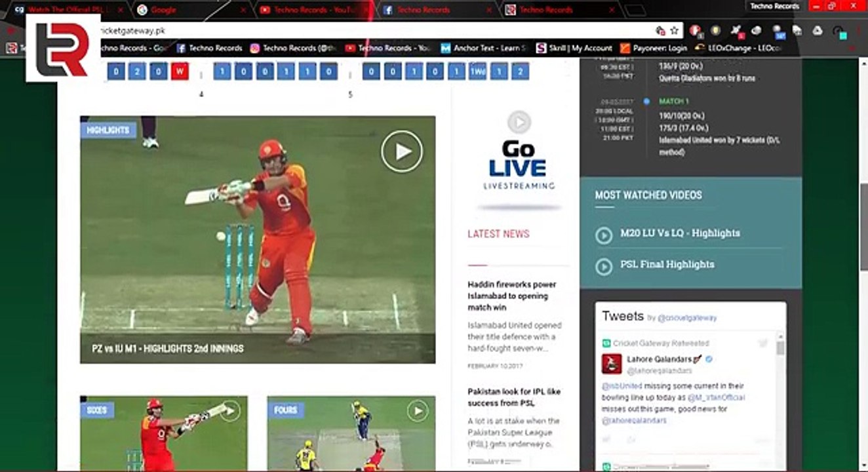The image size is (868, 472).
Task: Click the HIGHLIGHTS tag on main video
Action: 108,130
